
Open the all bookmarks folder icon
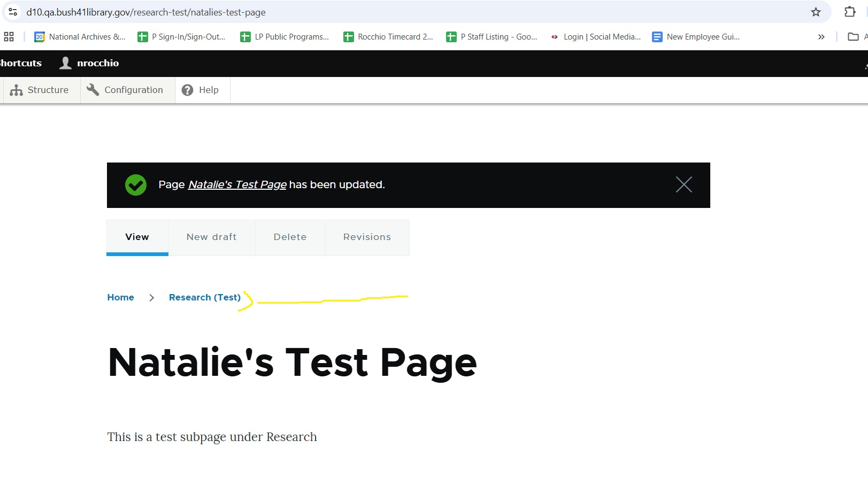[x=854, y=37]
